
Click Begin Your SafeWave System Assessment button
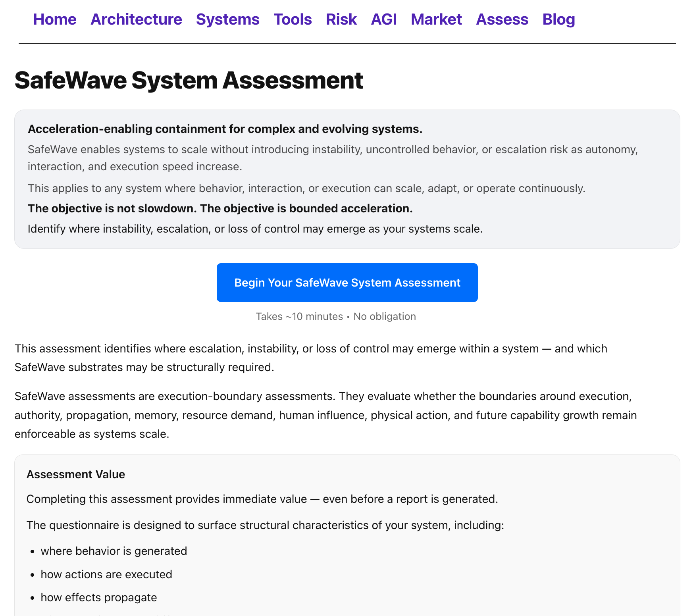347,283
